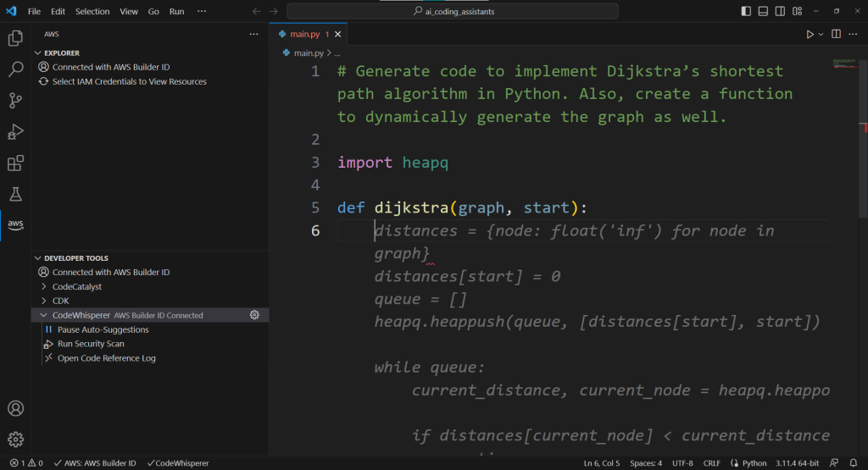The width and height of the screenshot is (868, 470).
Task: Open notifications bell icon
Action: [x=853, y=463]
